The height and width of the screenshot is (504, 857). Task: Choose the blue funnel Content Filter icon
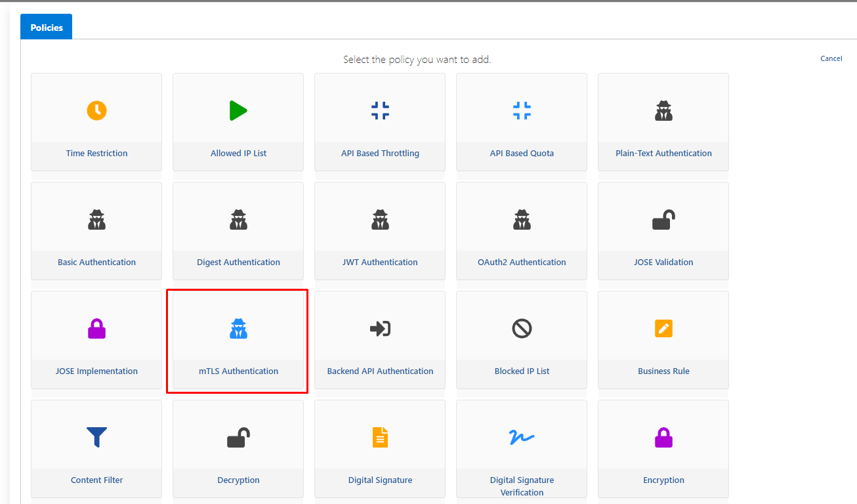96,437
